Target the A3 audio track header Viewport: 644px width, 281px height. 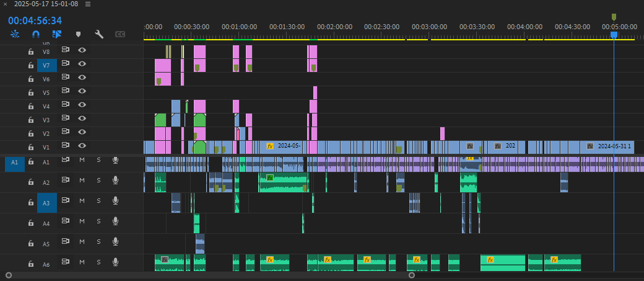47,203
